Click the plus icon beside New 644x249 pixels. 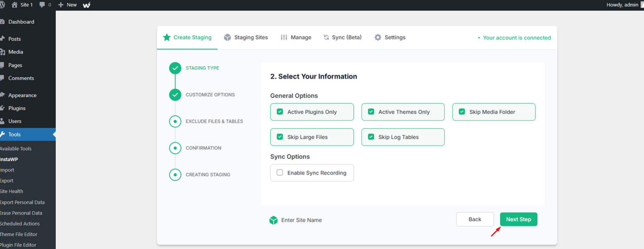point(61,5)
